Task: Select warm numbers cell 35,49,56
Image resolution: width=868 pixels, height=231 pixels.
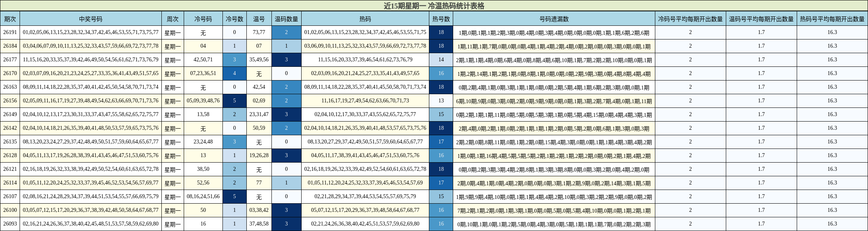Action: (x=259, y=60)
